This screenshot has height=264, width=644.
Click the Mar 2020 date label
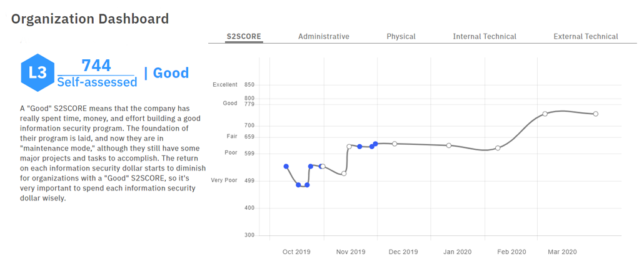[x=562, y=252]
